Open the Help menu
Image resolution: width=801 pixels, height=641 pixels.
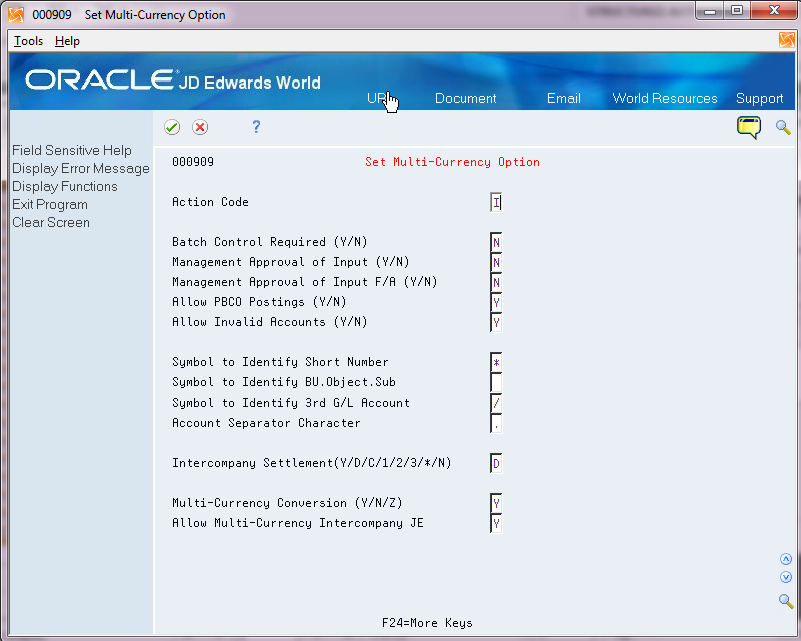pos(67,41)
